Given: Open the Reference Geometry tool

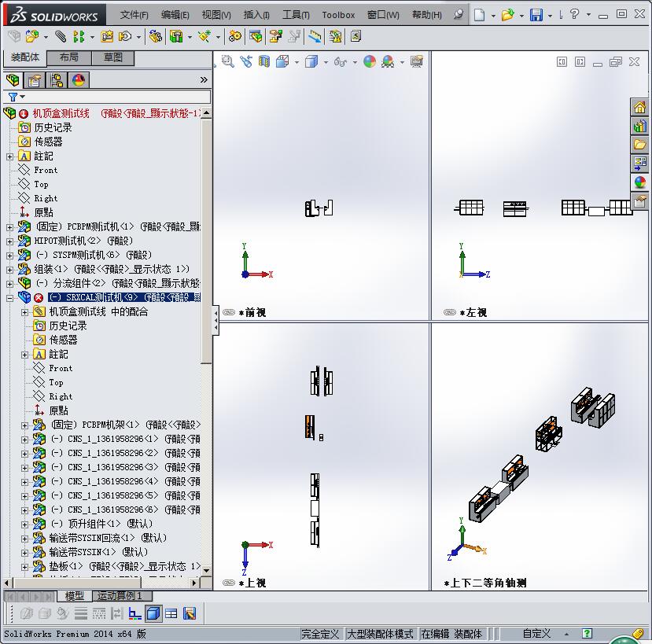Looking at the screenshot, I should coord(204,37).
